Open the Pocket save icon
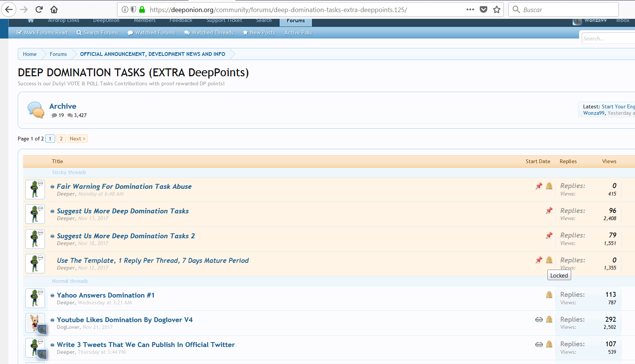The height and width of the screenshot is (364, 635). point(484,9)
